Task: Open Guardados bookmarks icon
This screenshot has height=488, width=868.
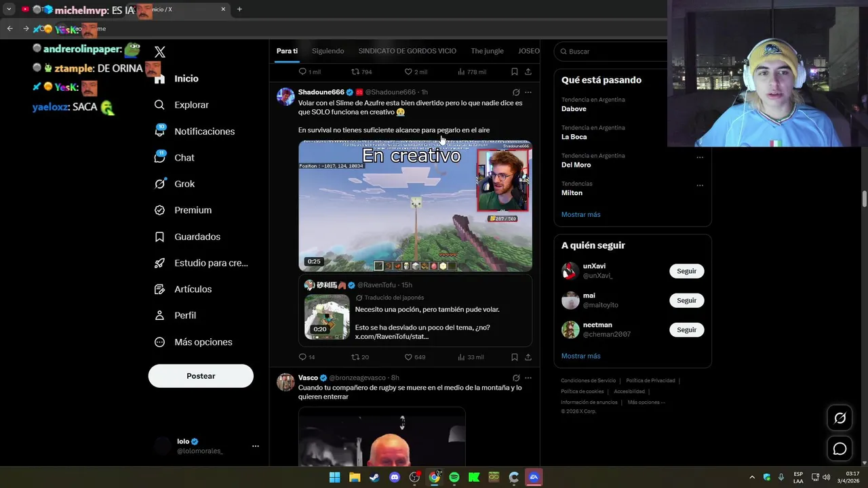Action: [160, 237]
